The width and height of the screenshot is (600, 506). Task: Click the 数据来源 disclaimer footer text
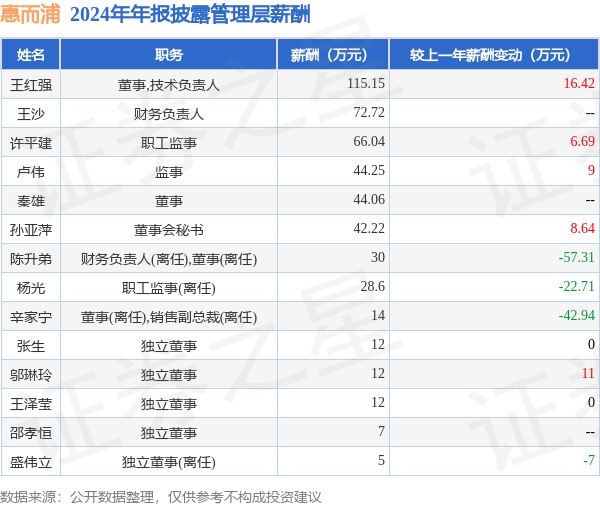point(161,497)
